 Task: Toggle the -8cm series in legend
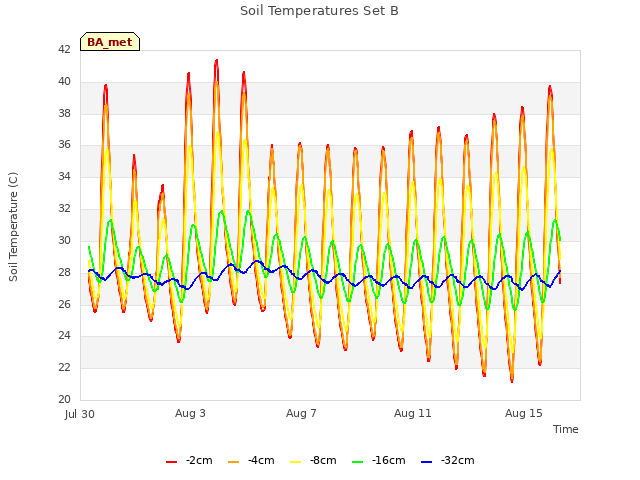(x=313, y=461)
